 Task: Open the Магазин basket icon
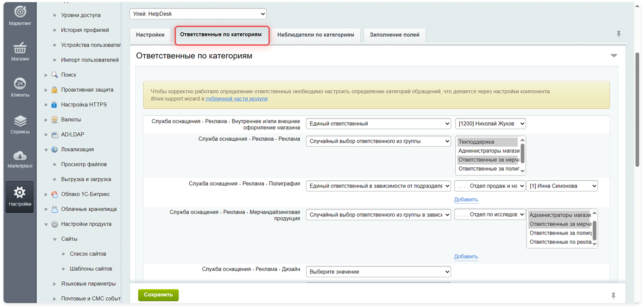click(x=20, y=48)
